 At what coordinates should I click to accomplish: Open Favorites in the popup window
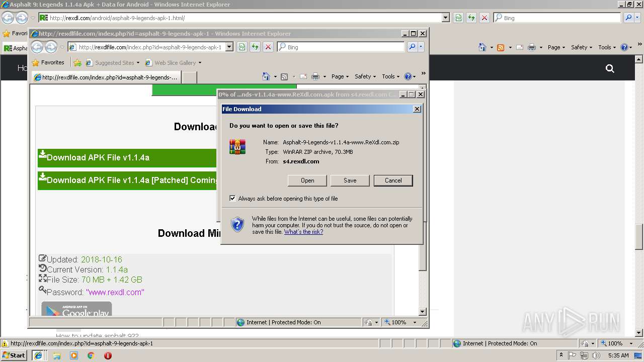(x=48, y=62)
